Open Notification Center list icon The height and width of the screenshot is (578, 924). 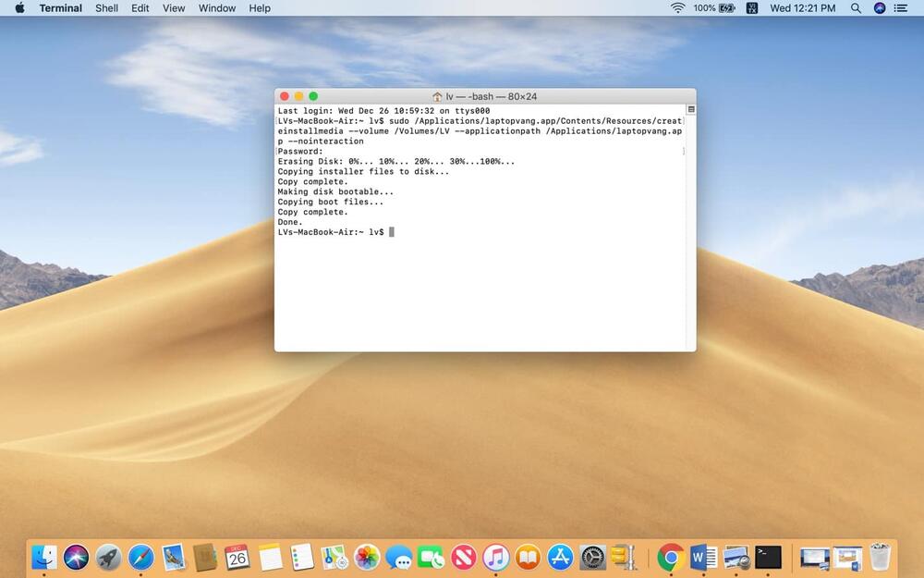click(x=901, y=8)
